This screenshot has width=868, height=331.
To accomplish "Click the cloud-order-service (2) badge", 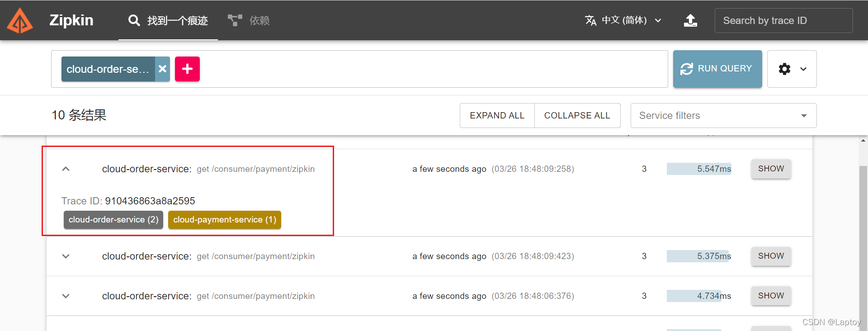I will (x=113, y=220).
